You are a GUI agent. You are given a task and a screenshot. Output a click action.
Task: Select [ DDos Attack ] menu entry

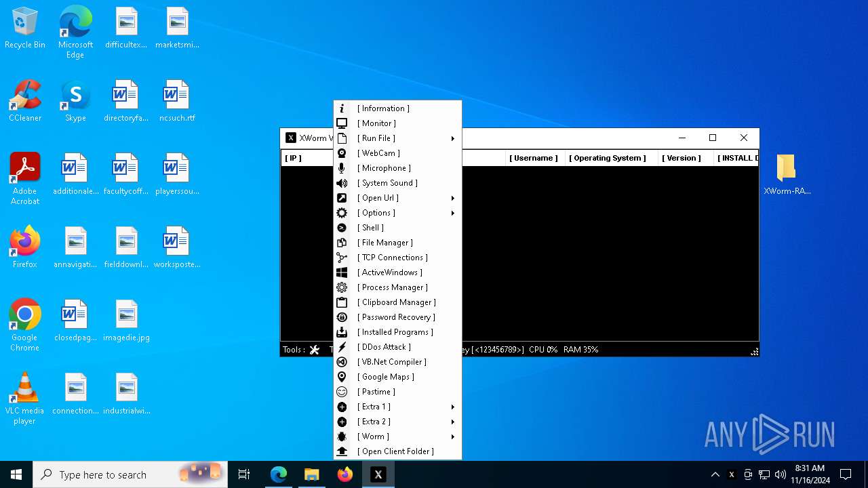click(397, 347)
